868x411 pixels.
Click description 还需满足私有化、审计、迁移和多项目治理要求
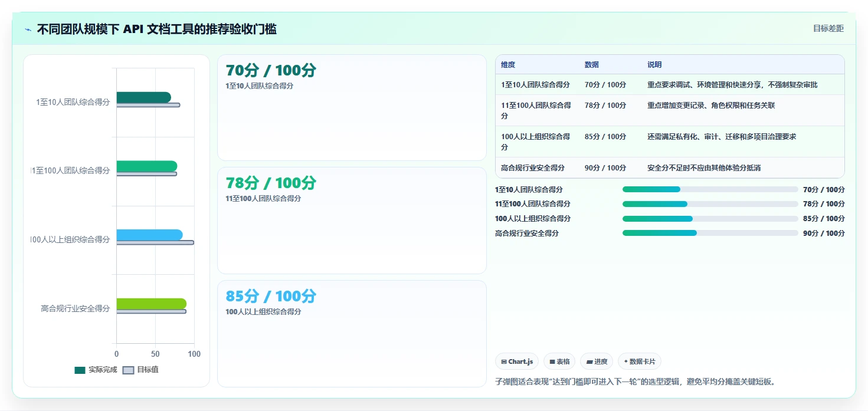[722, 137]
